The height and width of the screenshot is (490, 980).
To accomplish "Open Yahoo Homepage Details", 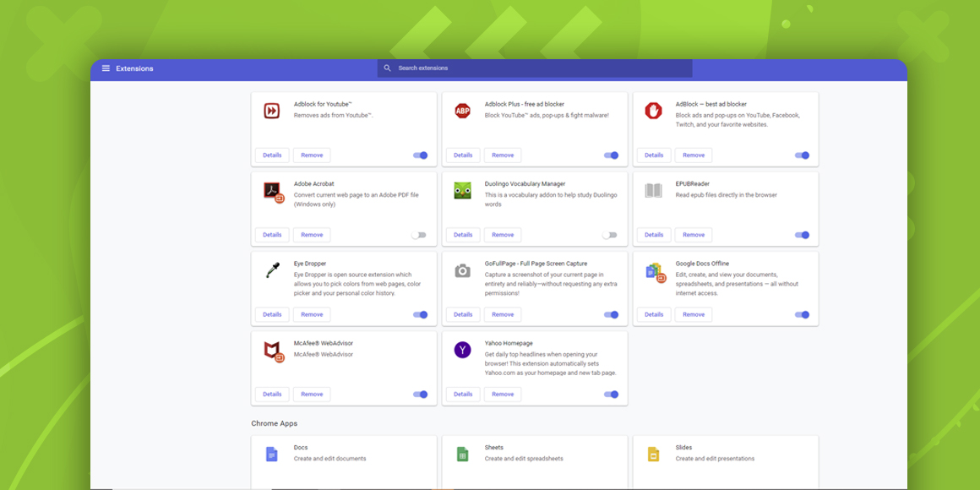I will click(x=463, y=395).
